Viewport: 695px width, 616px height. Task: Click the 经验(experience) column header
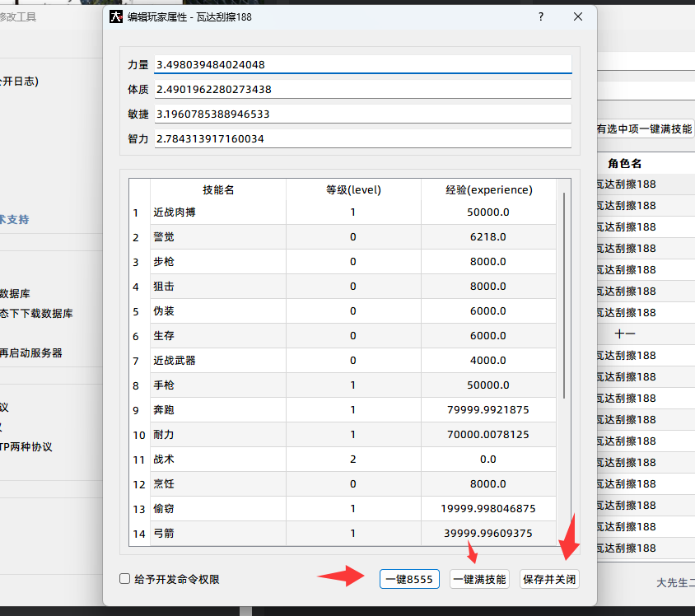pos(488,189)
